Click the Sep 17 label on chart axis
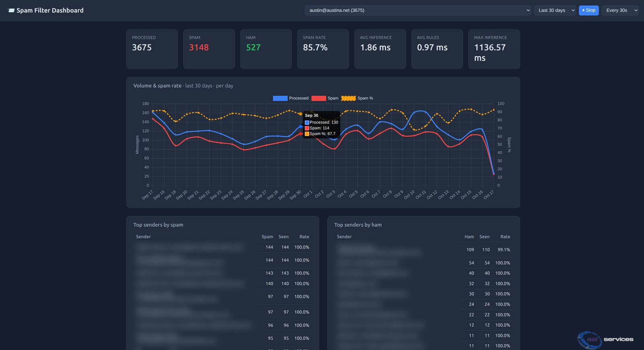The height and width of the screenshot is (350, 644). [x=147, y=195]
